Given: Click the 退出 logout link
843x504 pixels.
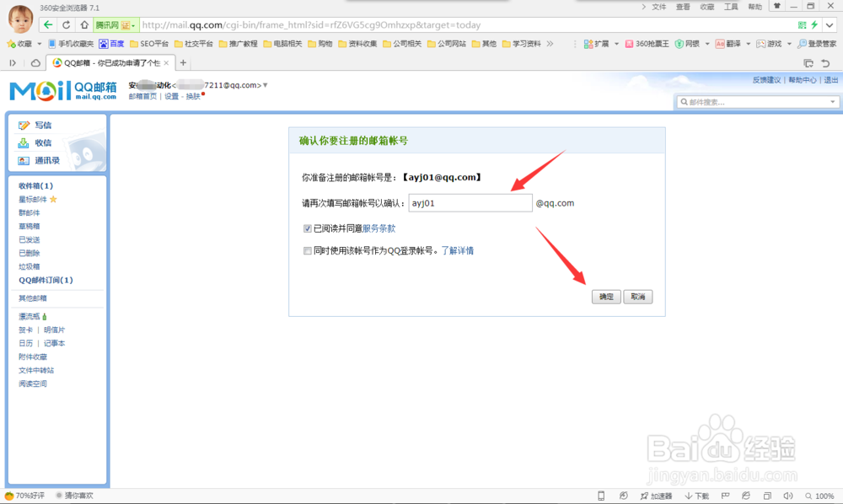Looking at the screenshot, I should tap(831, 79).
